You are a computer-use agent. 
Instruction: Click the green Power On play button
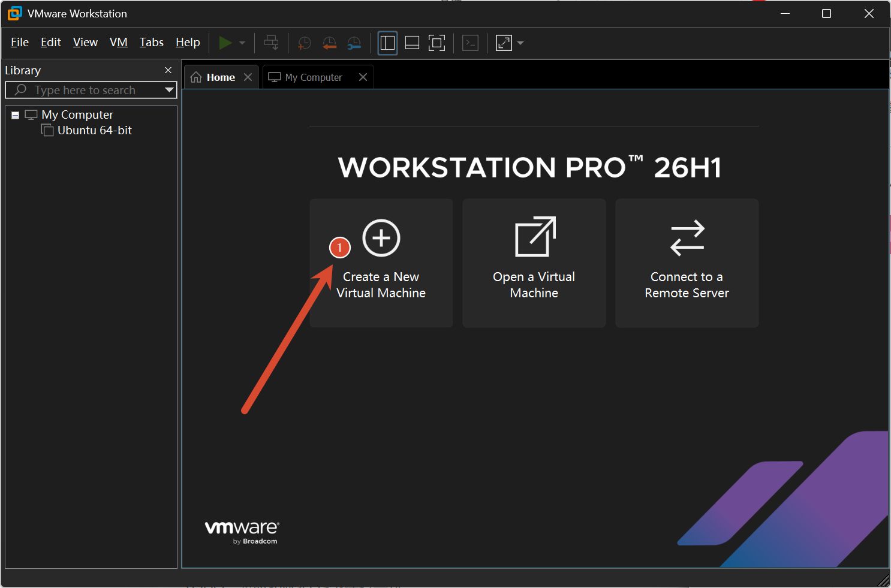click(225, 43)
